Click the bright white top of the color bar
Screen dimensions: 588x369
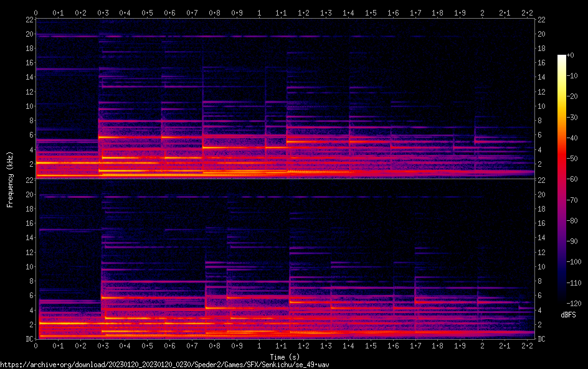pos(562,57)
